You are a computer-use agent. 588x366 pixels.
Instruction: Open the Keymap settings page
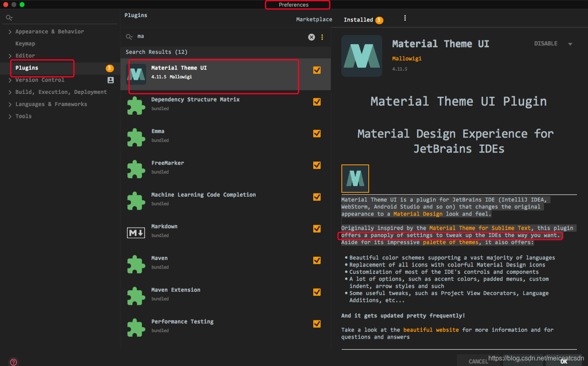[x=25, y=44]
